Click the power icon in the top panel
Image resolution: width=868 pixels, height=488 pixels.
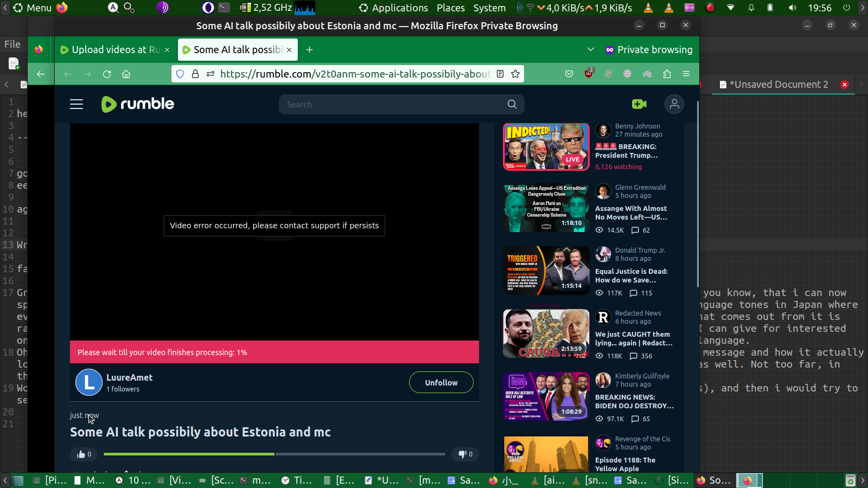click(x=846, y=8)
